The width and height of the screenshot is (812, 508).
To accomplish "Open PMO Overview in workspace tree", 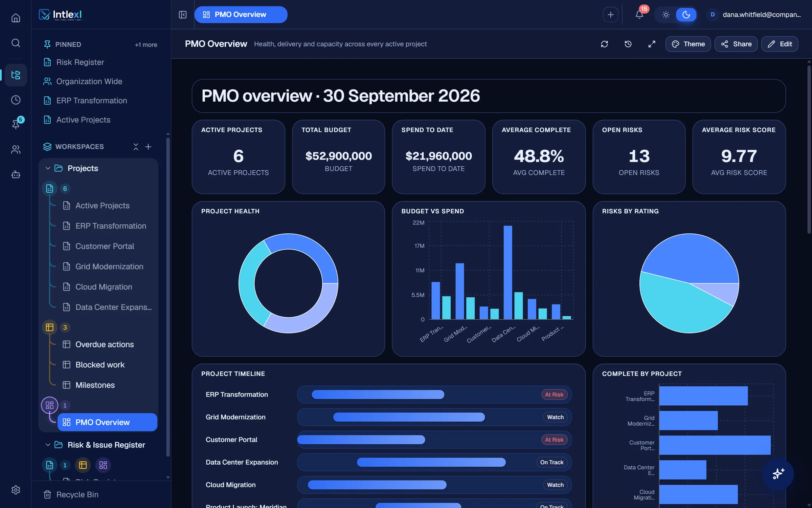I will coord(107,422).
